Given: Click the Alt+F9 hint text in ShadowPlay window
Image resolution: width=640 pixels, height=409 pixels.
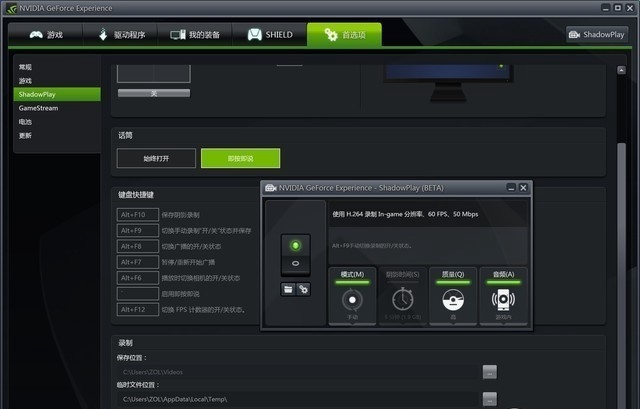Looking at the screenshot, I should (x=372, y=246).
